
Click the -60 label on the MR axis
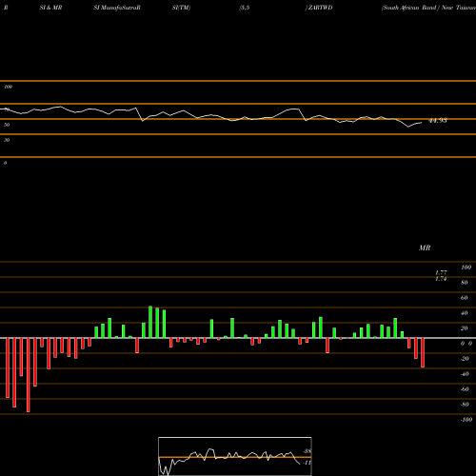[x=465, y=389]
